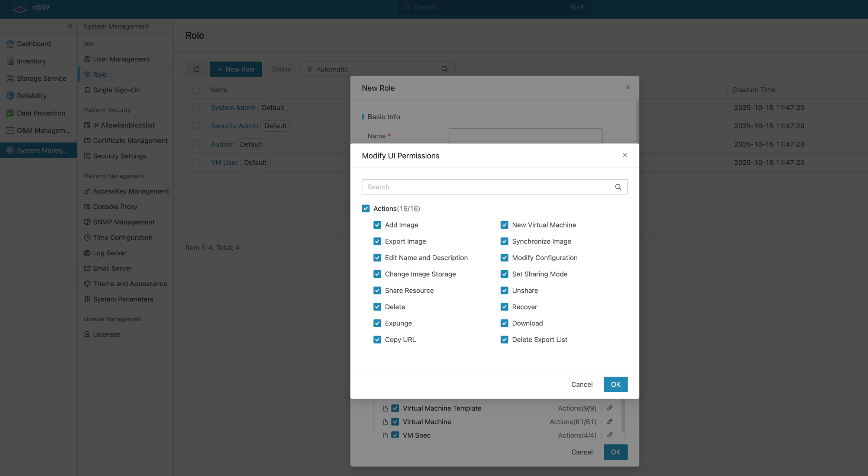Click search icon in Role filter bar
This screenshot has height=476, width=868.
tap(444, 69)
